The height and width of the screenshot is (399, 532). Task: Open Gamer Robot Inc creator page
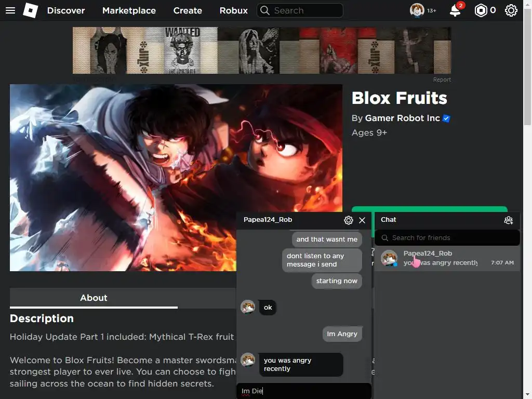pyautogui.click(x=402, y=118)
